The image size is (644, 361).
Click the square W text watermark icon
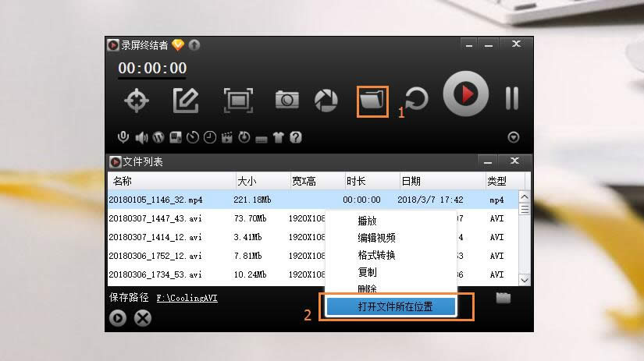(x=176, y=137)
